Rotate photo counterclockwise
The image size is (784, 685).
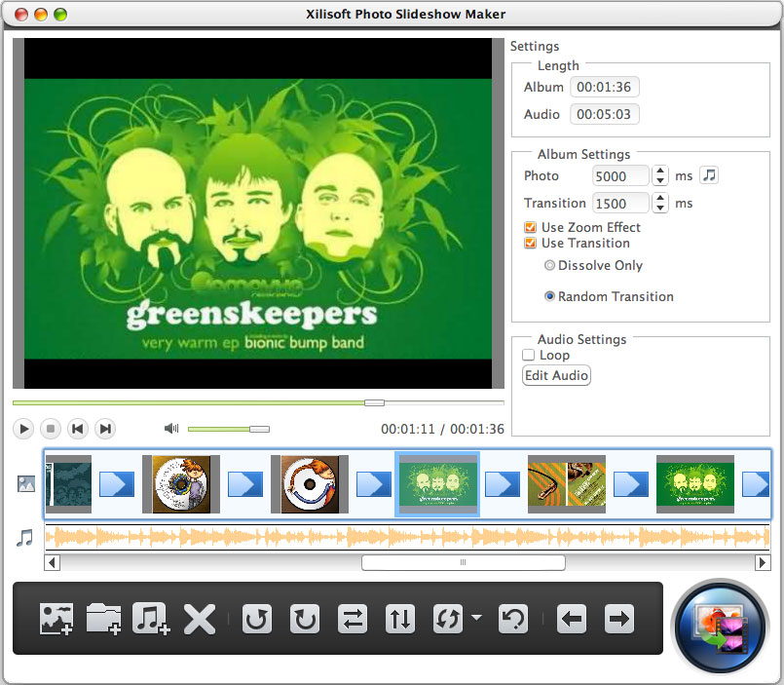[257, 619]
